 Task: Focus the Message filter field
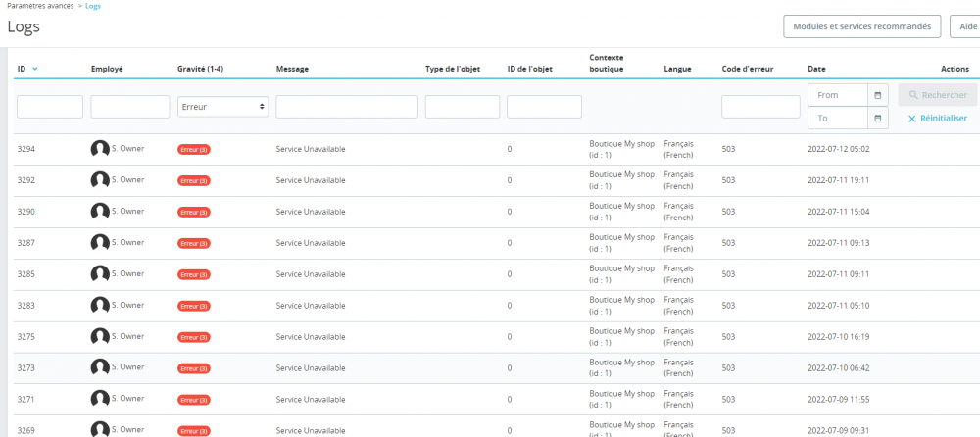(347, 107)
